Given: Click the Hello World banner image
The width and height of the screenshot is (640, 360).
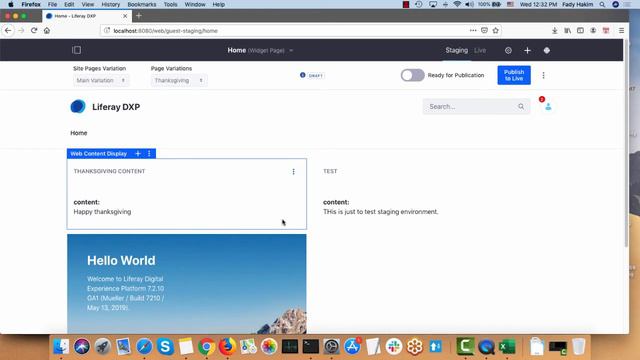Looking at the screenshot, I should [187, 284].
